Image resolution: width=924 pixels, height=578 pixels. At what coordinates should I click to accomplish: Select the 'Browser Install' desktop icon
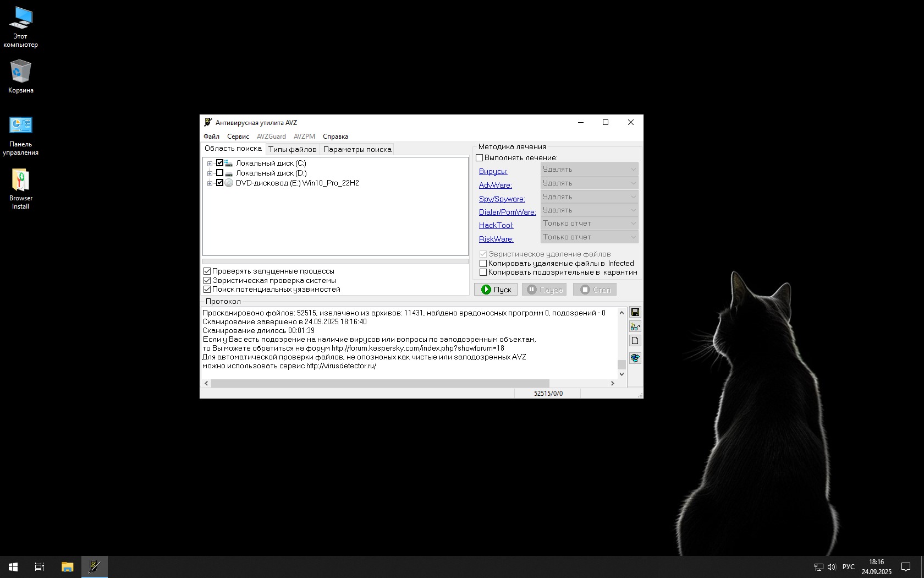click(21, 188)
